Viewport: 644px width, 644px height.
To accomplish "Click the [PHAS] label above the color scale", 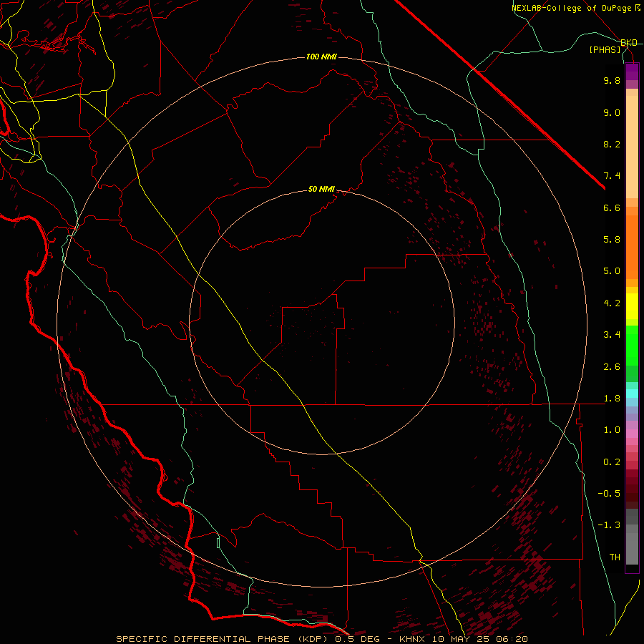I will 605,49.
